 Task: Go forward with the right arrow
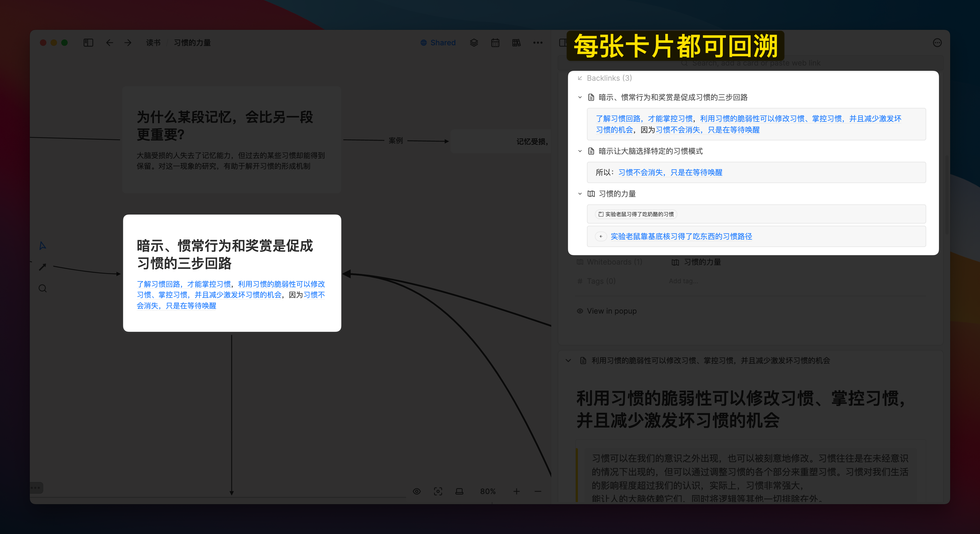click(x=128, y=43)
